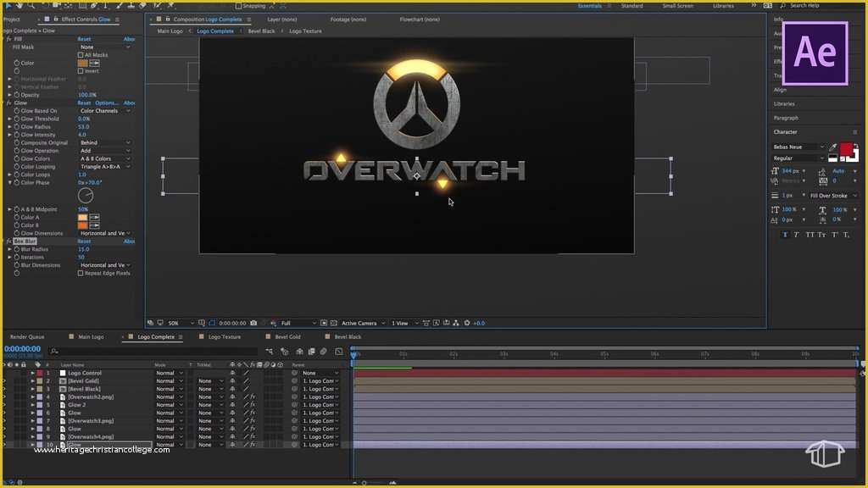Image resolution: width=868 pixels, height=488 pixels.
Task: Check Repeat Edge Pixels checkbox
Action: (x=81, y=274)
